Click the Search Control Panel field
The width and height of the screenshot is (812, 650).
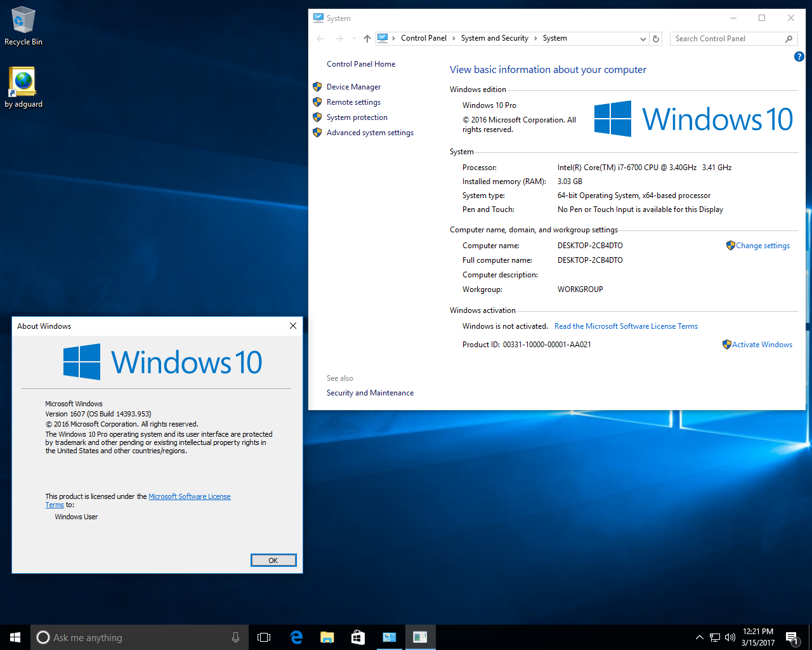pos(733,39)
